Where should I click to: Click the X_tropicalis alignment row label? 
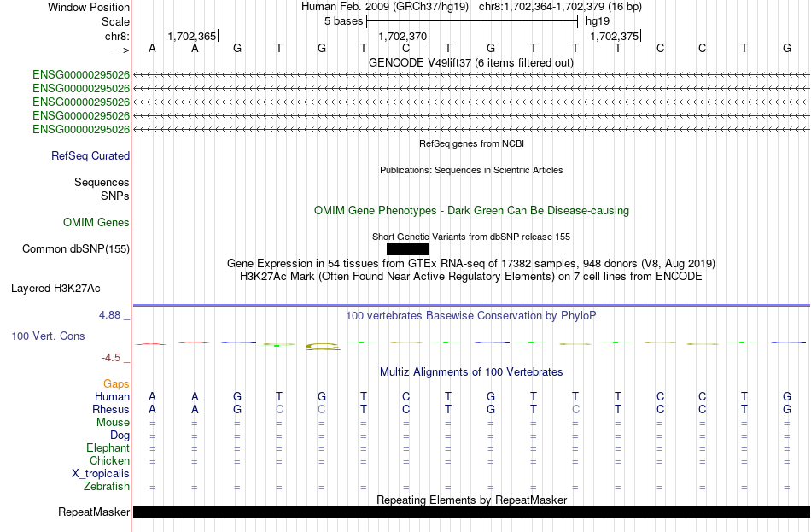(101, 474)
